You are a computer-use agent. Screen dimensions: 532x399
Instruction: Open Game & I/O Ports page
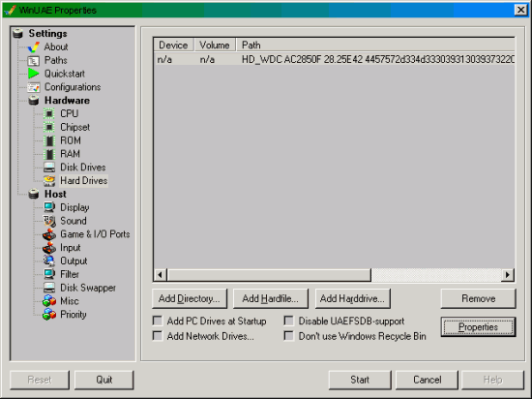(x=95, y=234)
